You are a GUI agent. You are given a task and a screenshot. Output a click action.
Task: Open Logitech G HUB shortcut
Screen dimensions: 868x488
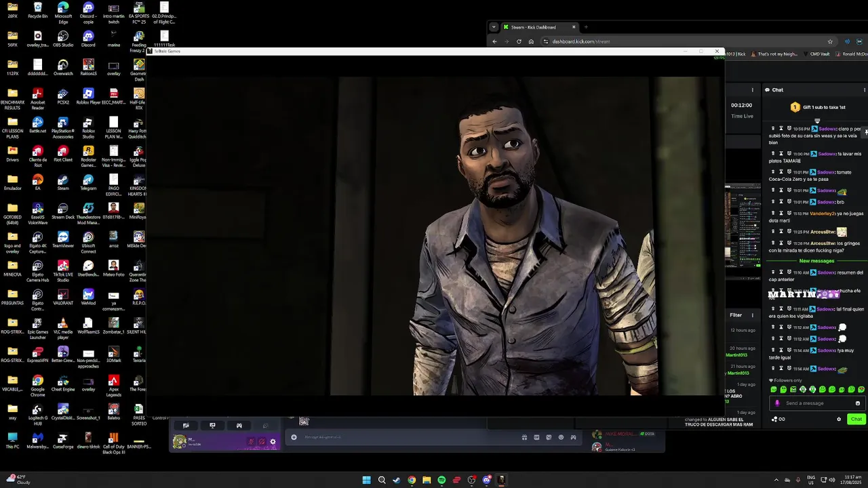(38, 414)
